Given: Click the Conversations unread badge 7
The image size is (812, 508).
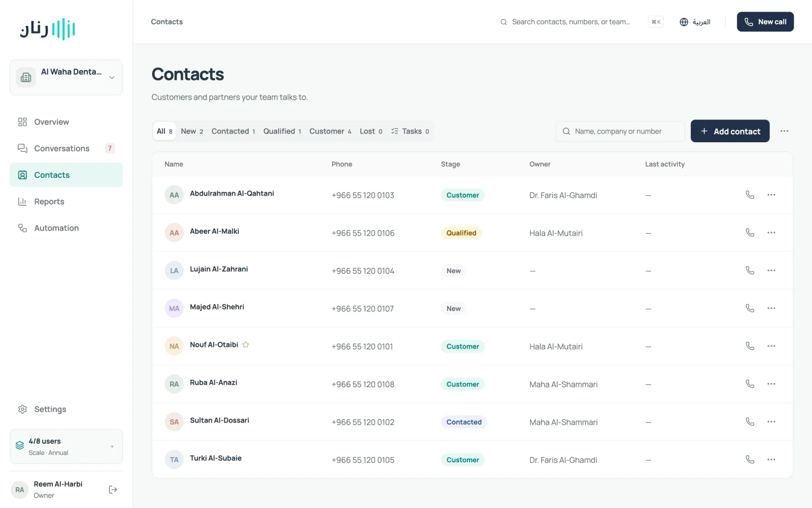Looking at the screenshot, I should coord(110,148).
